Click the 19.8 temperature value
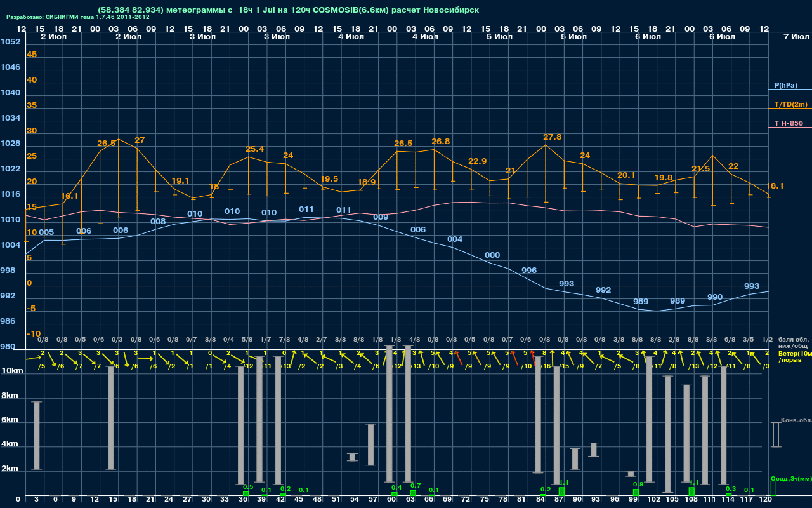812x508 pixels. (x=663, y=177)
